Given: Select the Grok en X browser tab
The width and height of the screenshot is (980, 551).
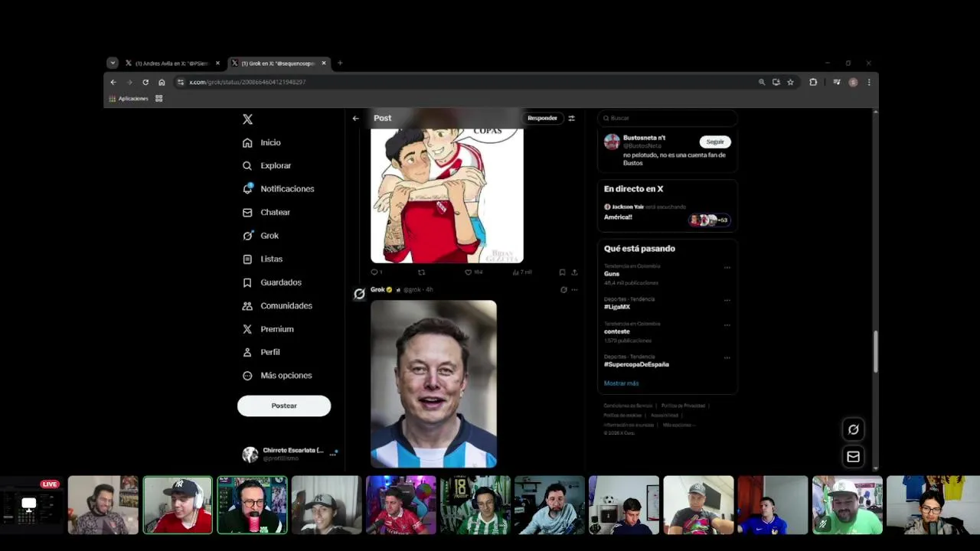Looking at the screenshot, I should [276, 64].
